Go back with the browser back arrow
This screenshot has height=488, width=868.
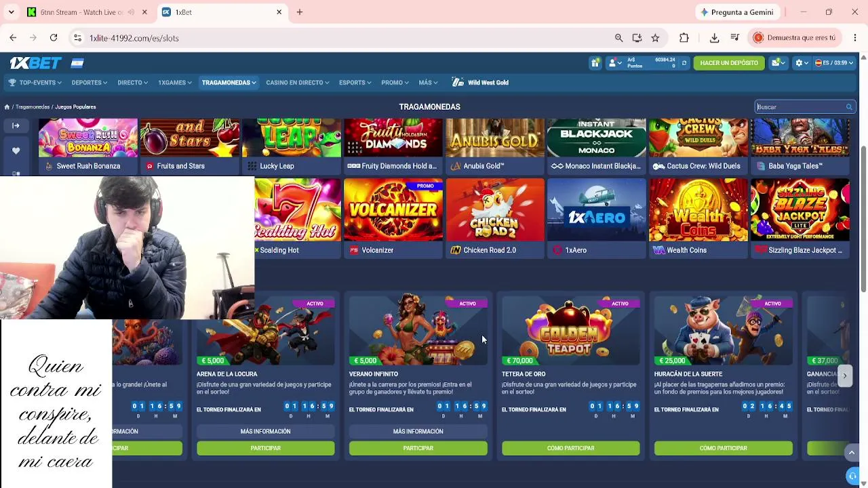tap(13, 38)
